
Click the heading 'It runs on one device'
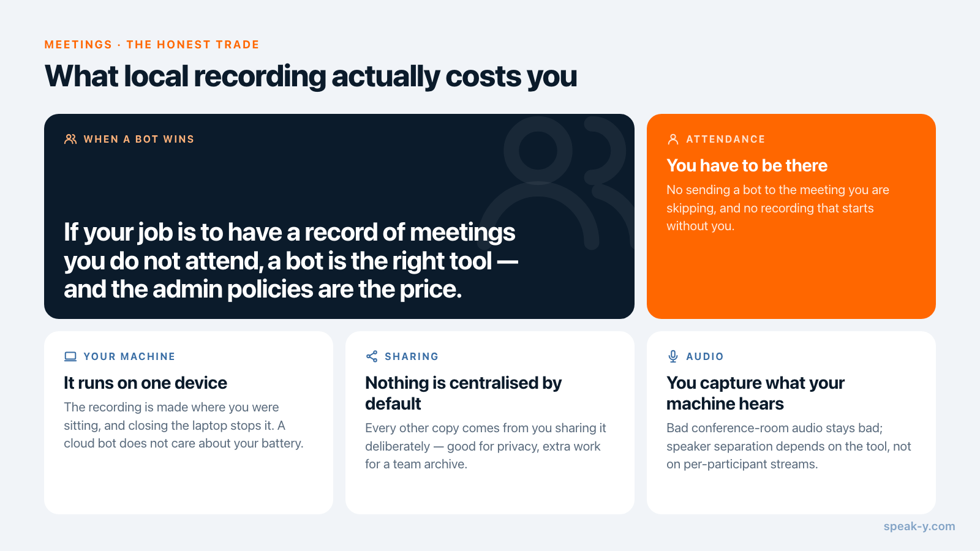tap(145, 383)
